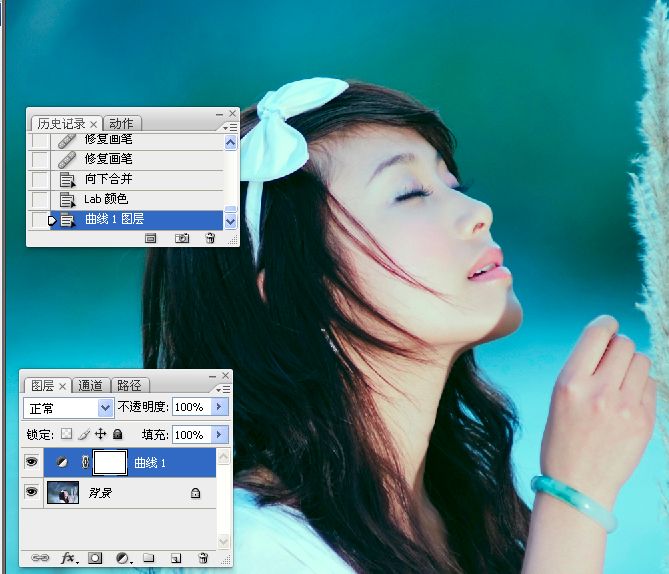The width and height of the screenshot is (669, 574).
Task: Open the layer style fx menu
Action: click(x=69, y=557)
